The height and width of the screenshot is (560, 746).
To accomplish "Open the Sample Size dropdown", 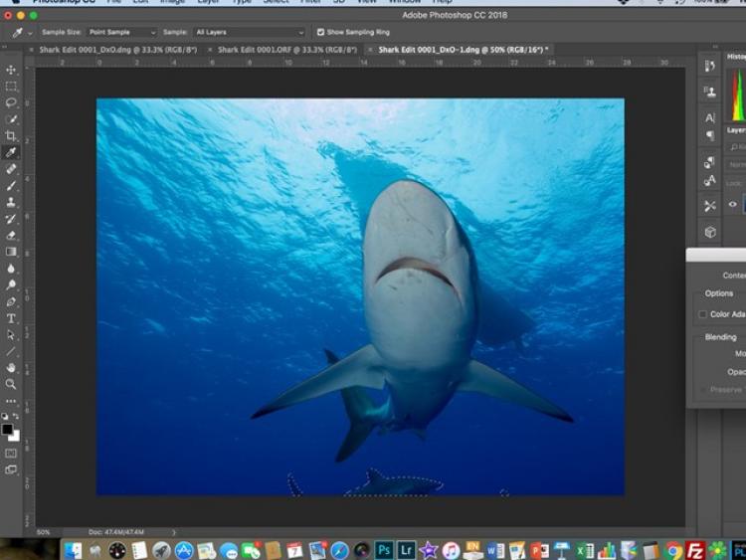I will tap(121, 32).
